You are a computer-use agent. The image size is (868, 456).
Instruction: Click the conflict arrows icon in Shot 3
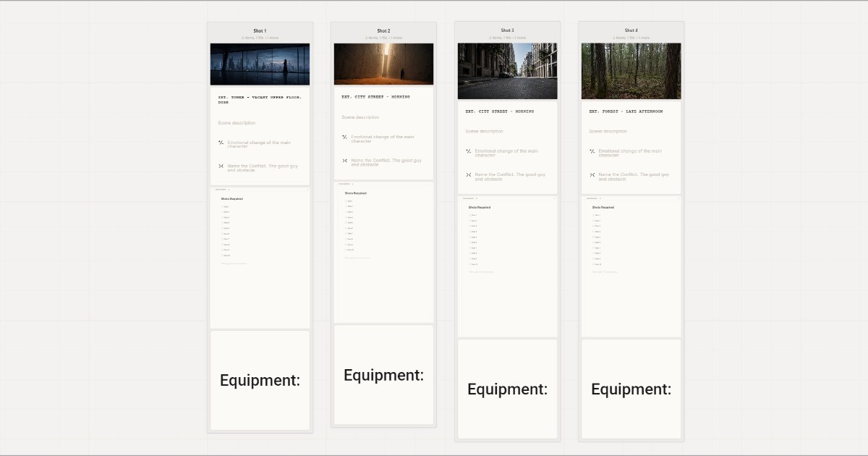[468, 175]
